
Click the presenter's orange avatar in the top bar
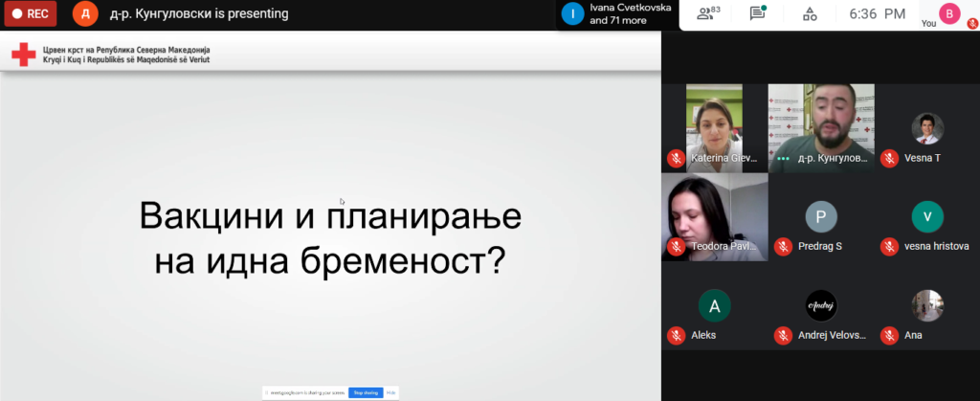85,14
